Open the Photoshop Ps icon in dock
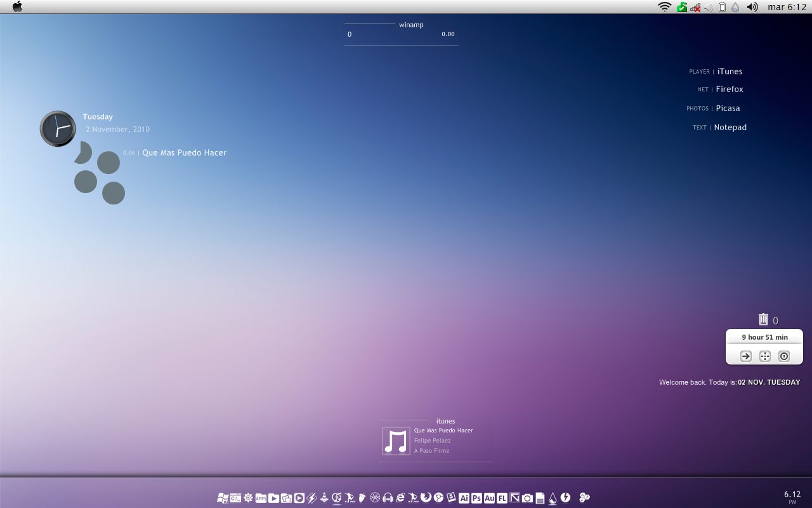Screen dimensions: 812x508 (x=476, y=498)
